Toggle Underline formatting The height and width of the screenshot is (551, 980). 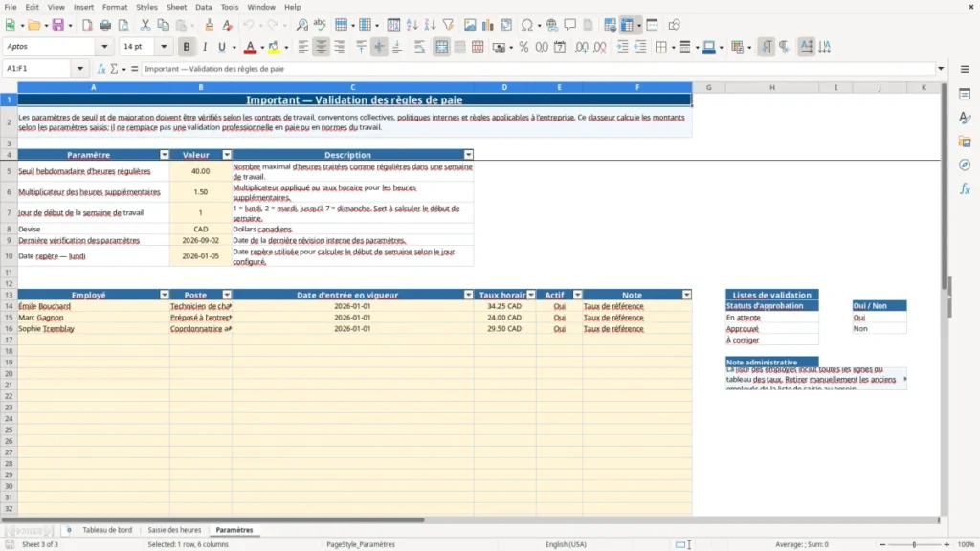[222, 47]
